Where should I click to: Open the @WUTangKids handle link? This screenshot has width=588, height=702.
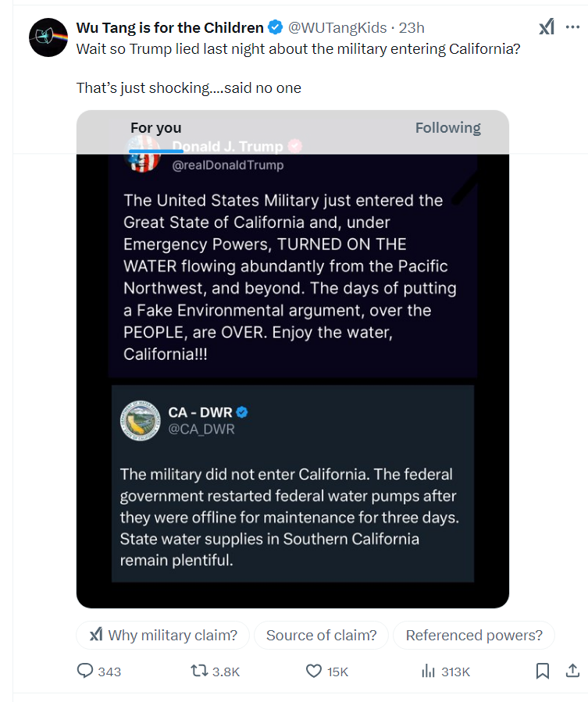click(337, 28)
